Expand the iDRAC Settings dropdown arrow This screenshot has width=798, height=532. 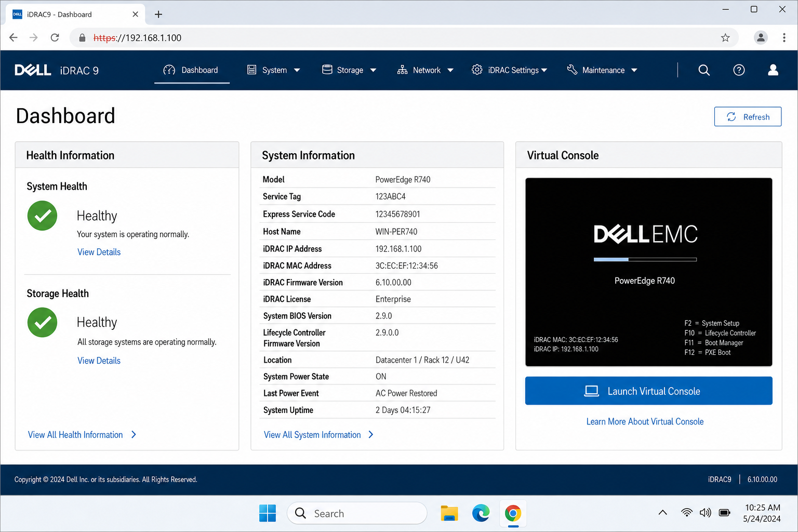pos(544,70)
